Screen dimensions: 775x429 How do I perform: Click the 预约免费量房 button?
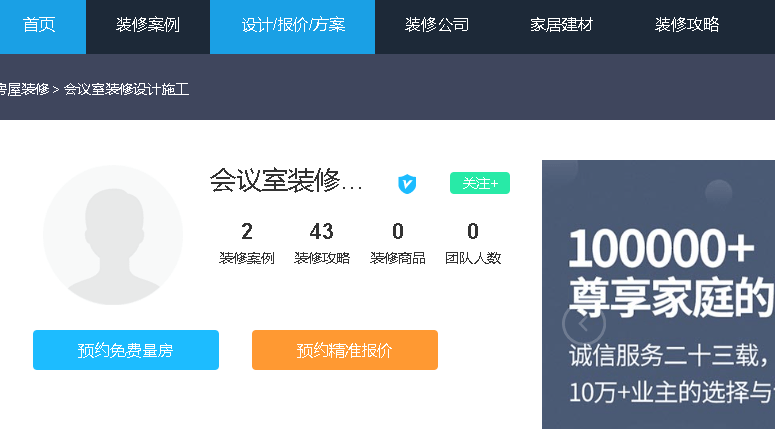pyautogui.click(x=126, y=350)
